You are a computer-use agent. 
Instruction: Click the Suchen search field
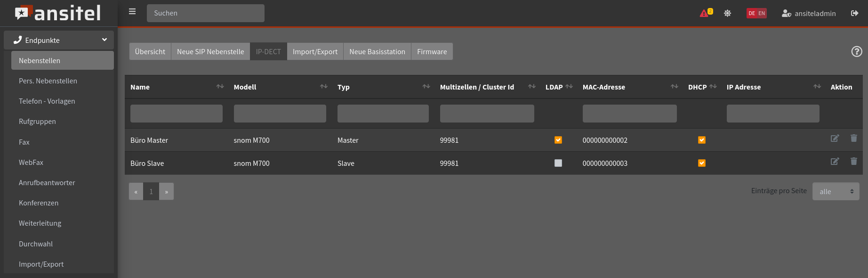pos(205,13)
